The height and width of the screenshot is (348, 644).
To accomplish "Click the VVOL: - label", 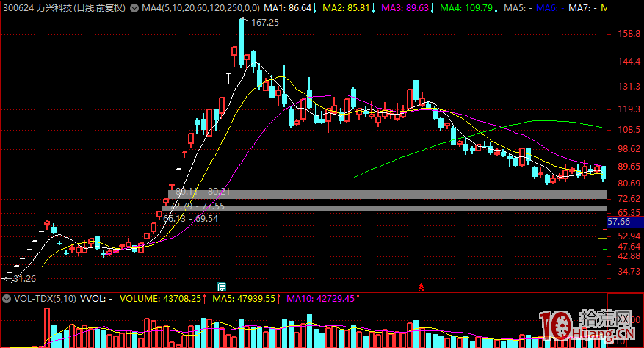I will [96, 299].
